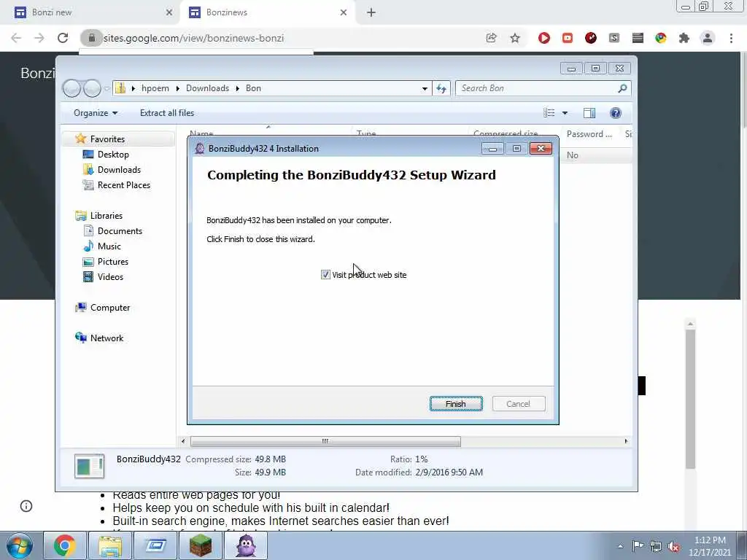The height and width of the screenshot is (560, 747).
Task: Click the refresh button beside address bar
Action: (441, 88)
